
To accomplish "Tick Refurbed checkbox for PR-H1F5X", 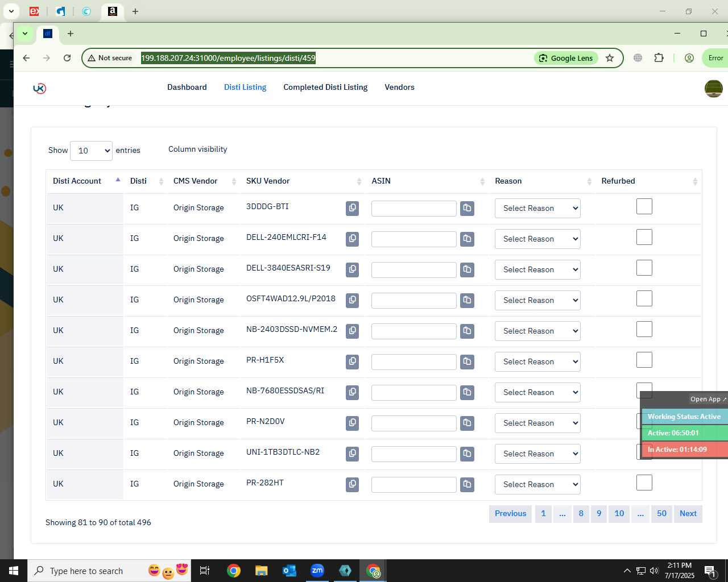I will (x=644, y=360).
